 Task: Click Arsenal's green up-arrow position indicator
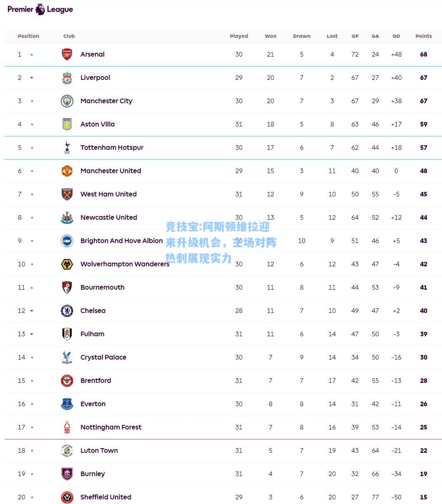tap(32, 55)
